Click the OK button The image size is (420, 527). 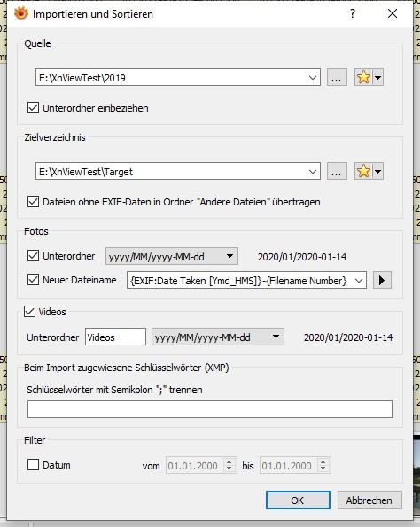coord(298,500)
